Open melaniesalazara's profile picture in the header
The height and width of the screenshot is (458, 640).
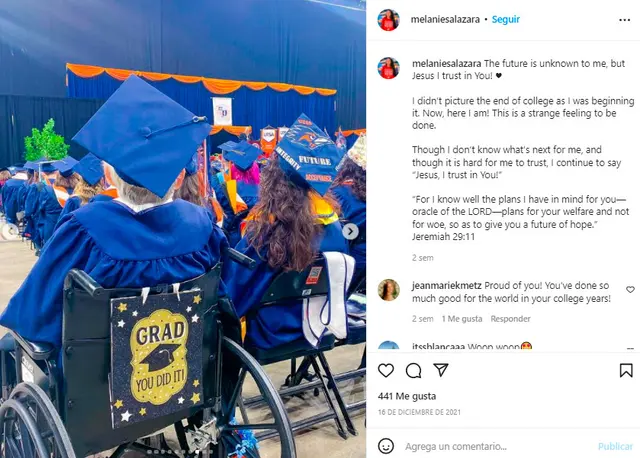click(x=388, y=20)
